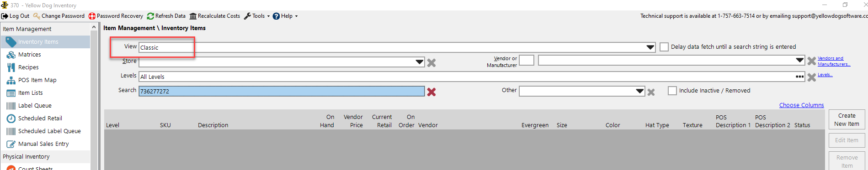Enable Delay data fetch checkbox
The height and width of the screenshot is (170, 868).
point(664,47)
